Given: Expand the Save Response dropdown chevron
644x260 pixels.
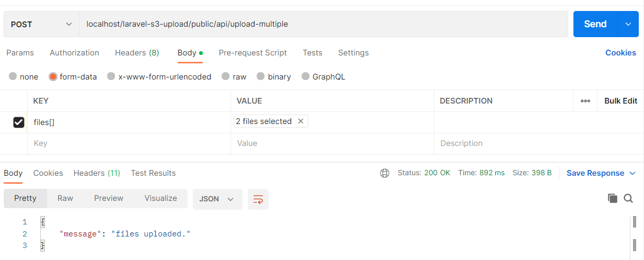Looking at the screenshot, I should click(632, 173).
